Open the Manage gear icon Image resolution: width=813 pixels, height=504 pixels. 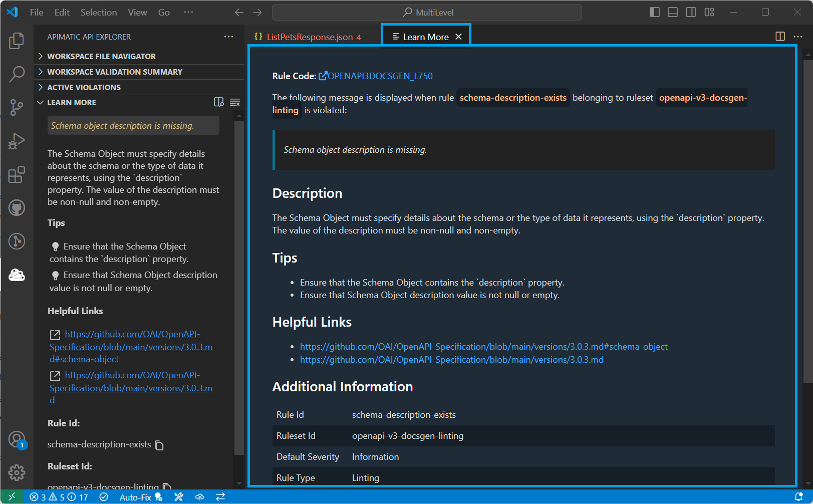coord(17,472)
